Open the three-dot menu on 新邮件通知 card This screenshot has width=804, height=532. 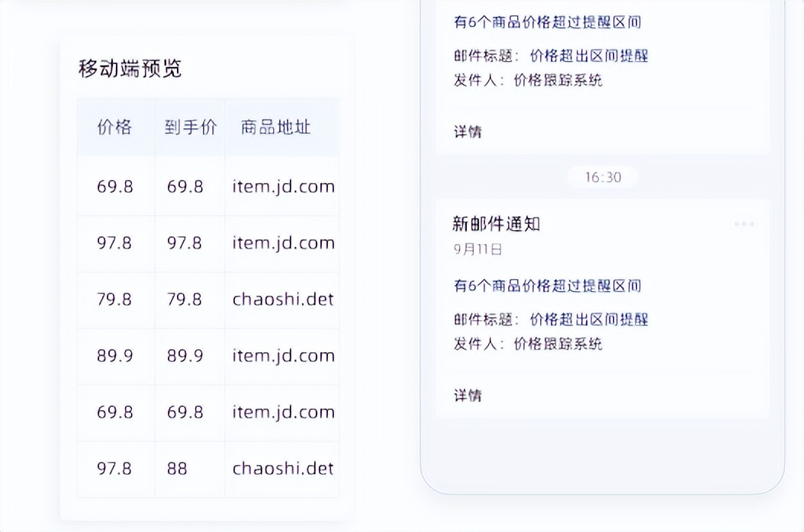point(745,223)
